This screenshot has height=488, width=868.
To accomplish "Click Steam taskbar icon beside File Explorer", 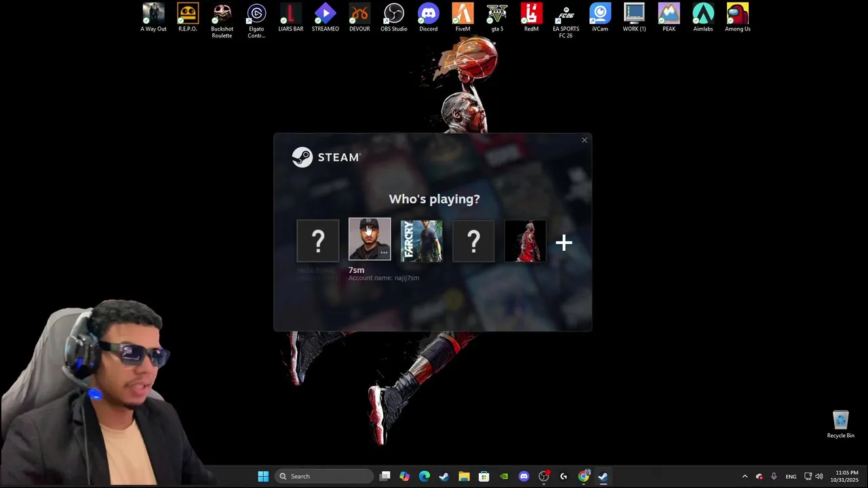I will click(444, 476).
